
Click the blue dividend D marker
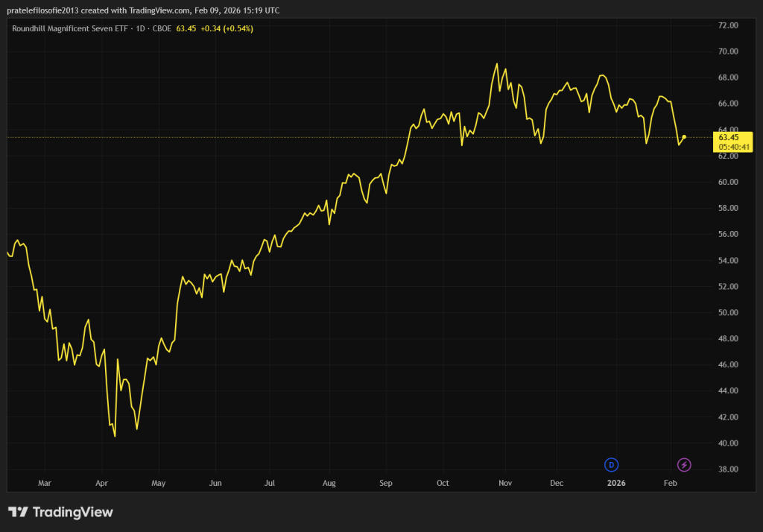click(x=612, y=465)
